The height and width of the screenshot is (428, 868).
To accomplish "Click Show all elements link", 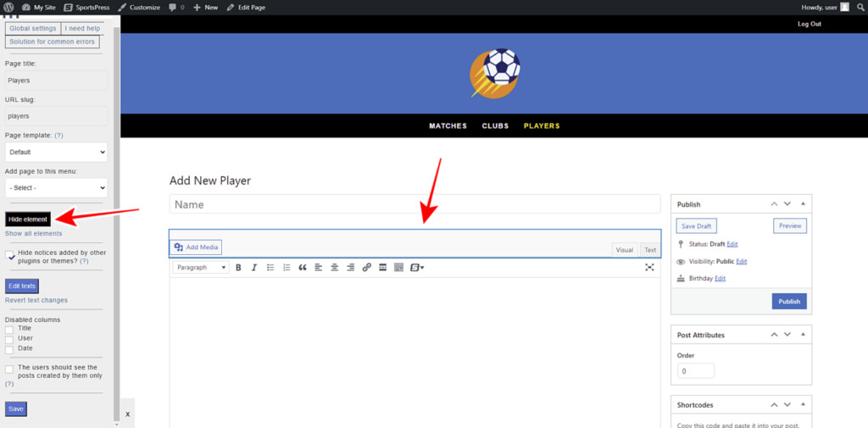I will [x=33, y=234].
